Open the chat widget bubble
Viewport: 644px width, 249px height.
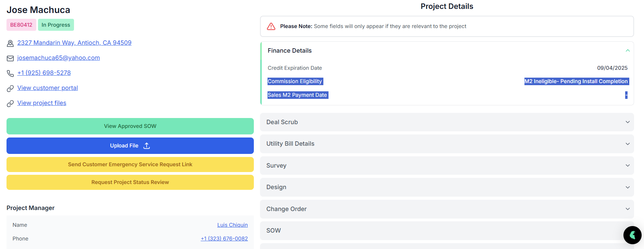click(632, 235)
